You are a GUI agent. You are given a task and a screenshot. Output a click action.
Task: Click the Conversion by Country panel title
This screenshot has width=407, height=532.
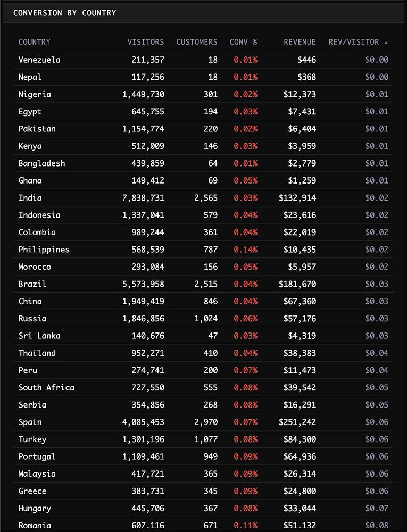click(64, 13)
